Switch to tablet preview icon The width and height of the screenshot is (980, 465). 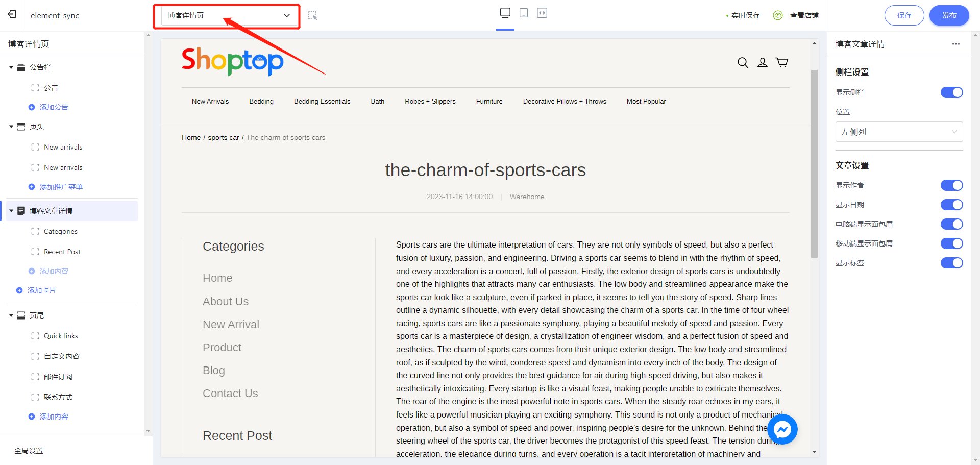[x=524, y=13]
